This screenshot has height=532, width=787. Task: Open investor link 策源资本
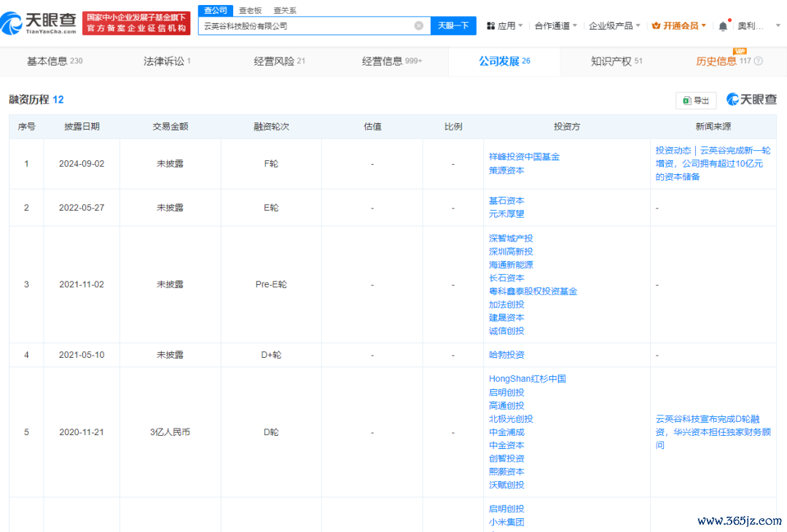pyautogui.click(x=506, y=171)
